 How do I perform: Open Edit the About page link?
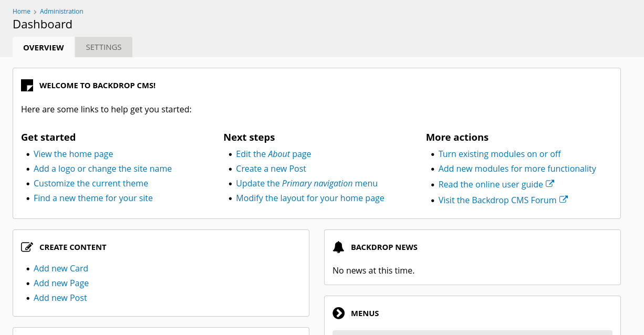pyautogui.click(x=273, y=154)
